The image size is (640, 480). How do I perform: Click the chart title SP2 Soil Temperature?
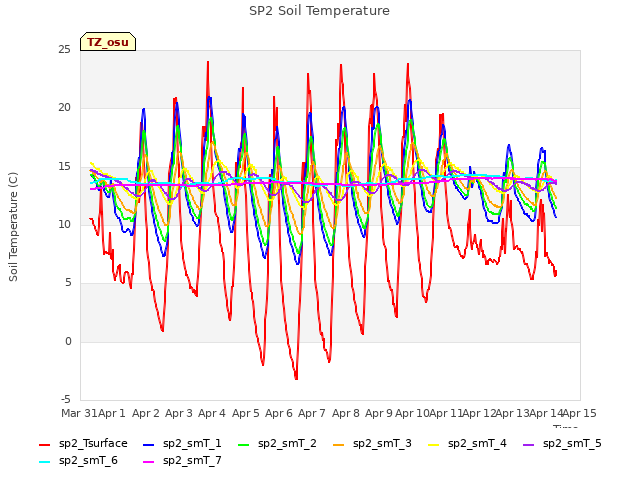[x=320, y=11]
